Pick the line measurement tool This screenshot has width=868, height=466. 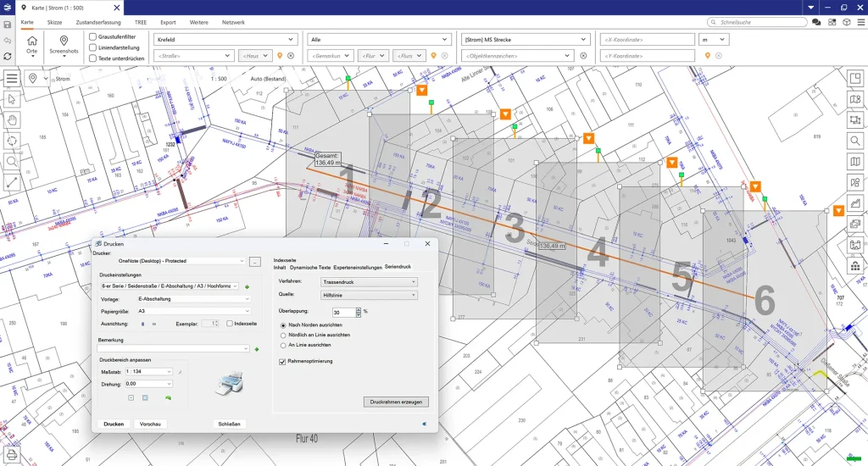point(13,181)
